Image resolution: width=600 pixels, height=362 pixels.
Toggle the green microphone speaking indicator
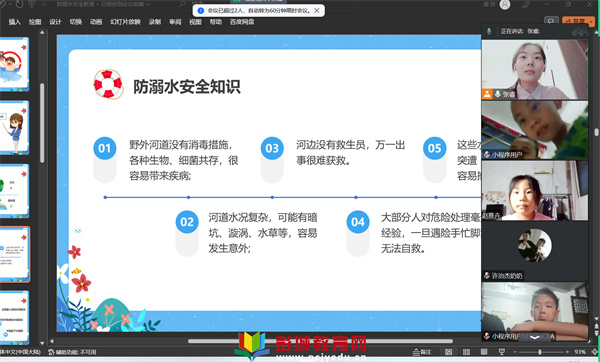[489, 31]
